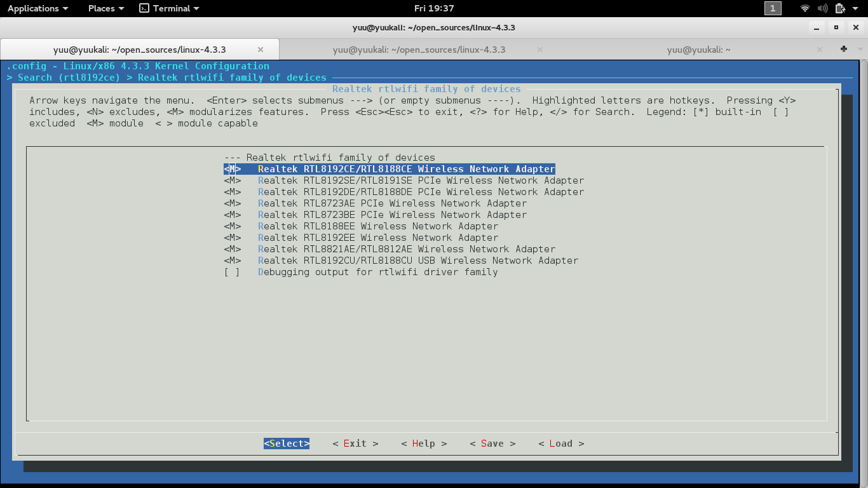Screen dimensions: 868x488
Task: Click the Search (rtl8192ce) breadcrumb text
Action: pyautogui.click(x=69, y=78)
